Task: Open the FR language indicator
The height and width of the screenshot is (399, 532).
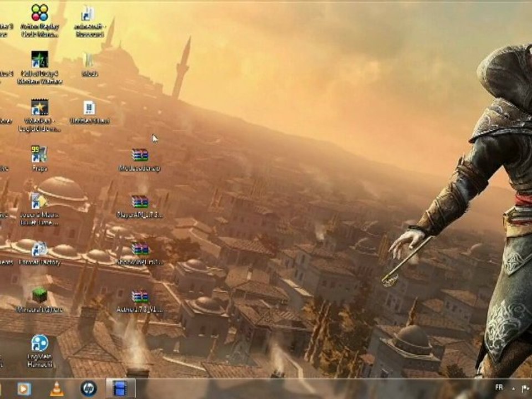Action: [x=499, y=387]
